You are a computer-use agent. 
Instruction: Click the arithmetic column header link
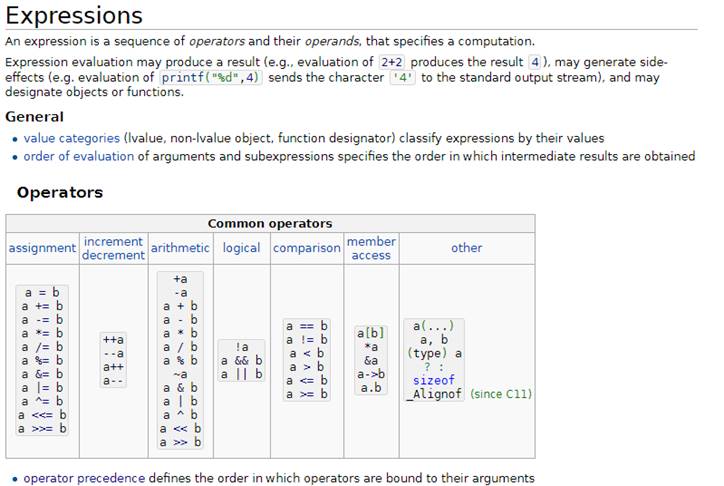point(180,248)
